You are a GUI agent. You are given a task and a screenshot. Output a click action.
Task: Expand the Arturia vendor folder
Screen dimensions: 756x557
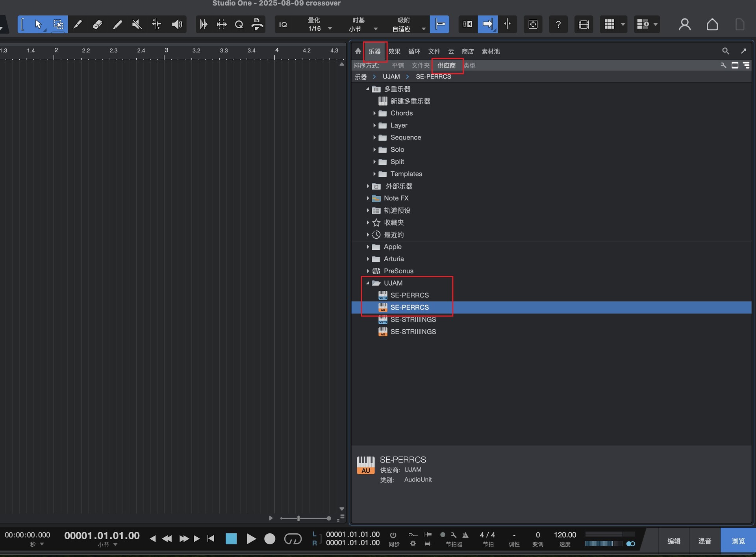(x=367, y=259)
